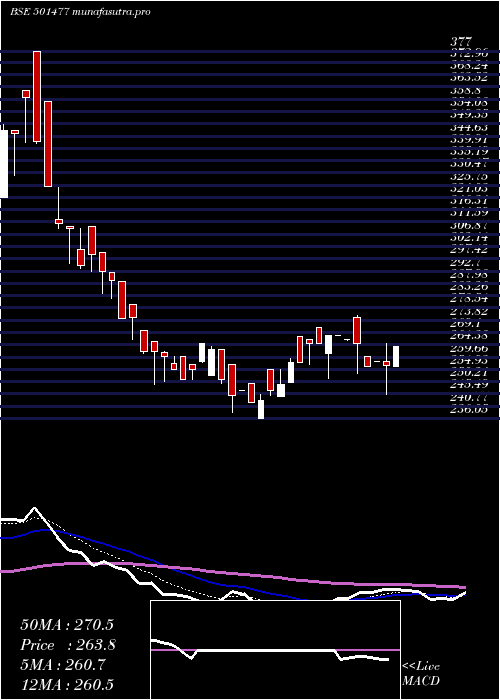The width and height of the screenshot is (500, 700).
Task: Select the 269.1 price axis label
Action: pyautogui.click(x=465, y=324)
